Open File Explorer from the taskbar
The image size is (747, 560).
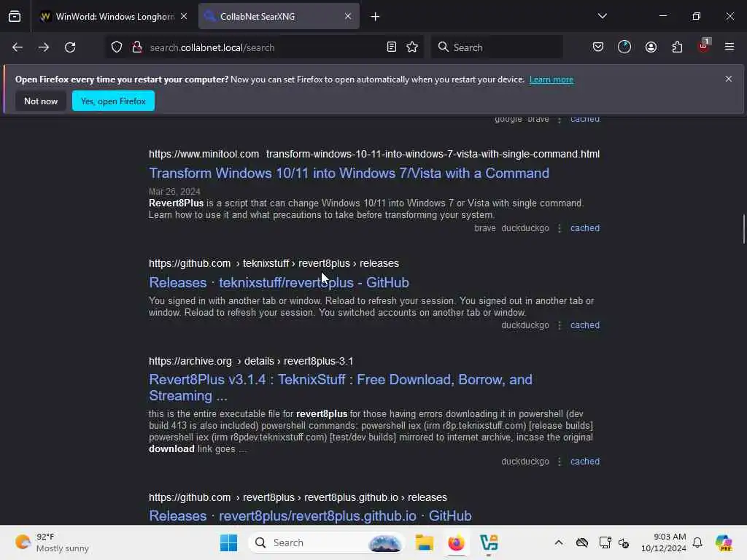[424, 542]
